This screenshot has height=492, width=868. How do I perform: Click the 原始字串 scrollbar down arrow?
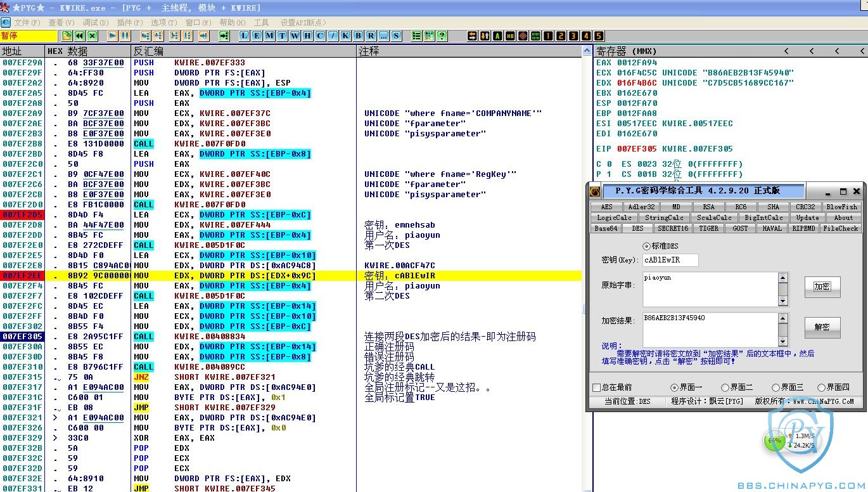click(x=784, y=301)
